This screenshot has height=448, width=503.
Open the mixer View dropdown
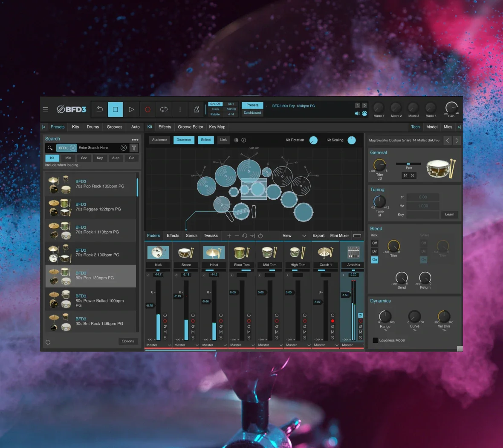tap(294, 235)
